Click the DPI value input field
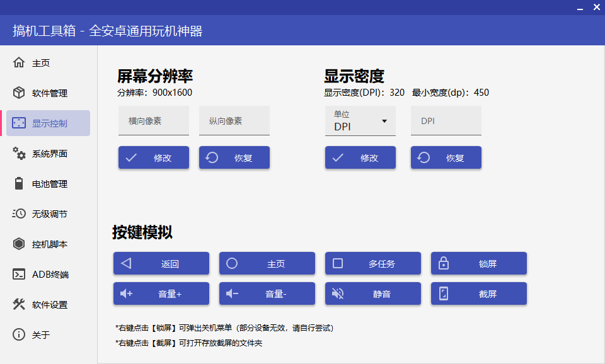 tap(446, 120)
